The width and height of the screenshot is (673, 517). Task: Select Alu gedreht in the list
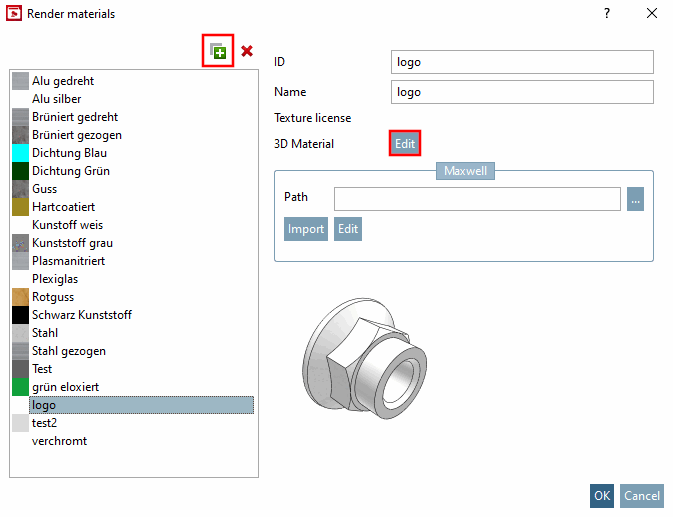tap(63, 81)
